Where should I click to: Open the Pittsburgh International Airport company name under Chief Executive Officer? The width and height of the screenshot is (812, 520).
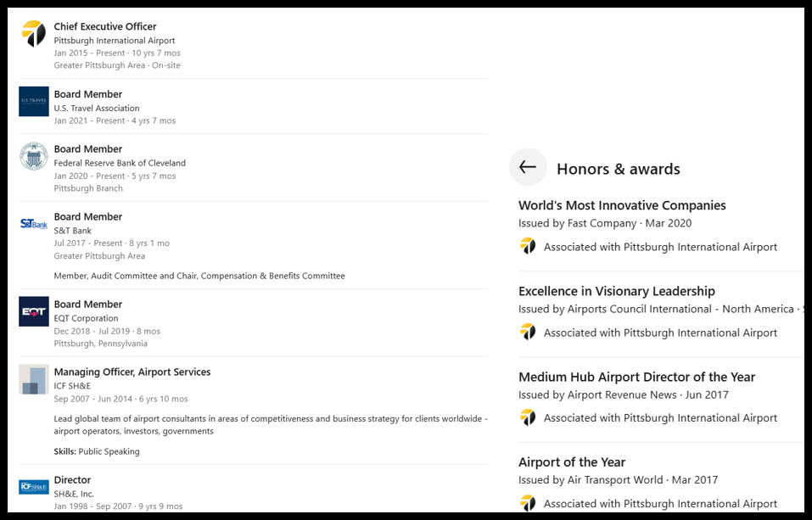[115, 41]
